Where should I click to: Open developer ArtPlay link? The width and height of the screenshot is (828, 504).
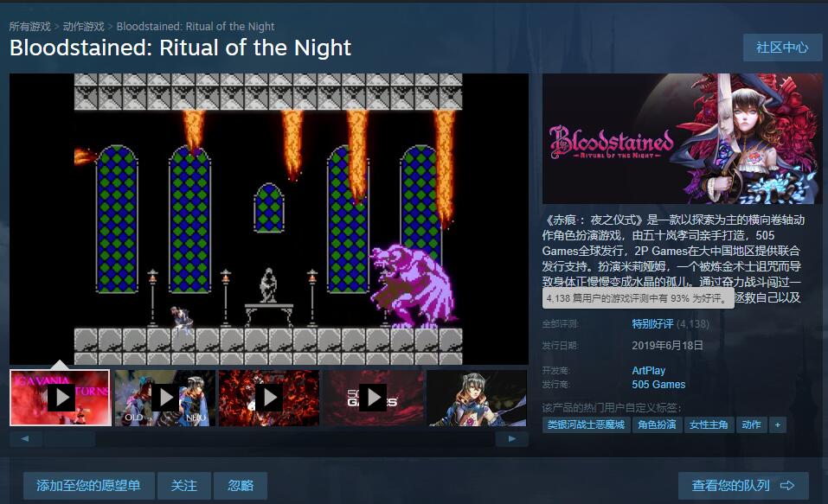click(x=648, y=371)
